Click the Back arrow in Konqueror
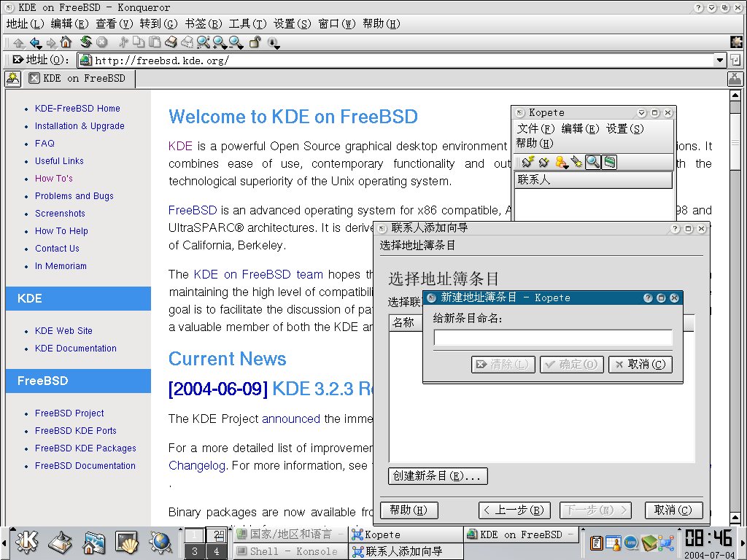The image size is (747, 560). tap(35, 42)
